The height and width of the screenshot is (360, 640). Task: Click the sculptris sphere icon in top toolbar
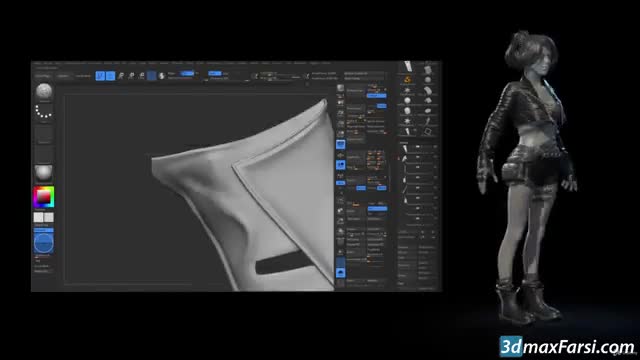(x=162, y=76)
